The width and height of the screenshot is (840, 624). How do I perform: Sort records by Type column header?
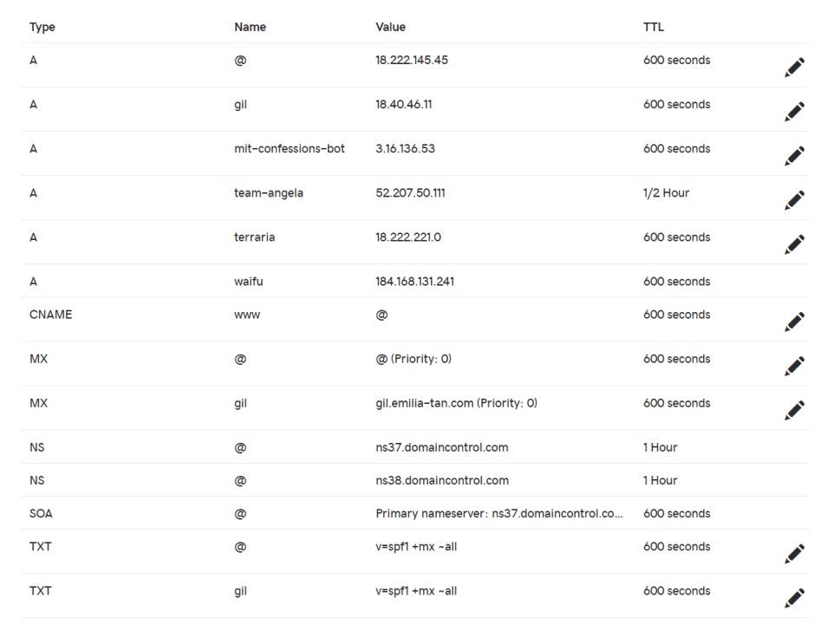(x=42, y=27)
